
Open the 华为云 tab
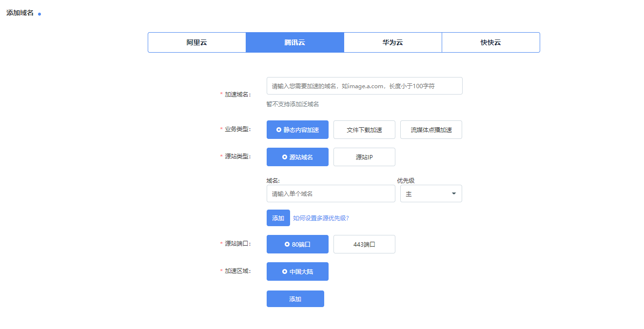pos(393,42)
